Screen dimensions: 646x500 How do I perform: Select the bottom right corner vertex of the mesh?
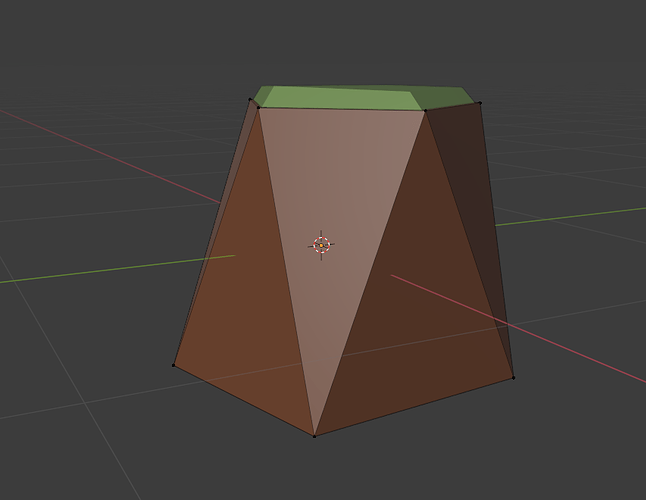pyautogui.click(x=513, y=377)
